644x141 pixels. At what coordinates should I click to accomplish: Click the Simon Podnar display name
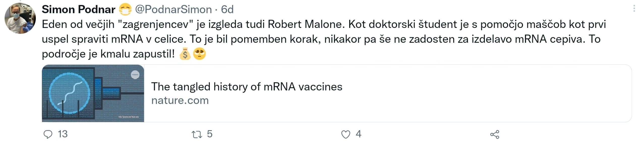pos(78,10)
